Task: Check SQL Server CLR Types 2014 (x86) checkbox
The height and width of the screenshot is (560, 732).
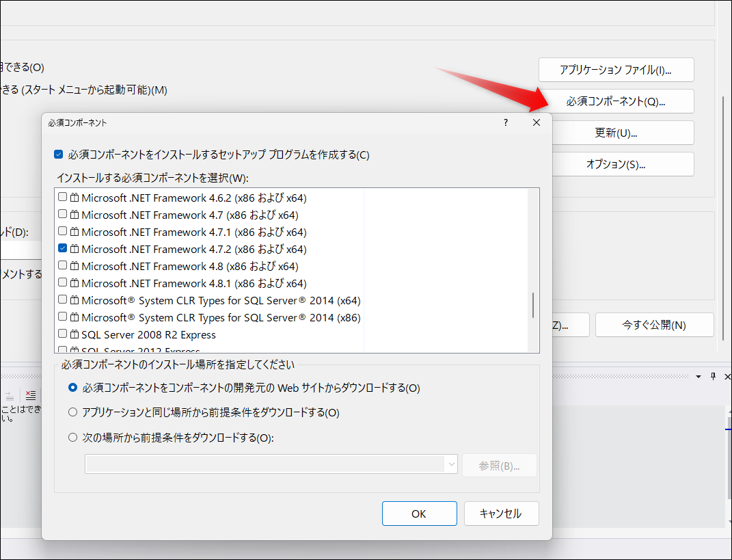Action: tap(62, 317)
